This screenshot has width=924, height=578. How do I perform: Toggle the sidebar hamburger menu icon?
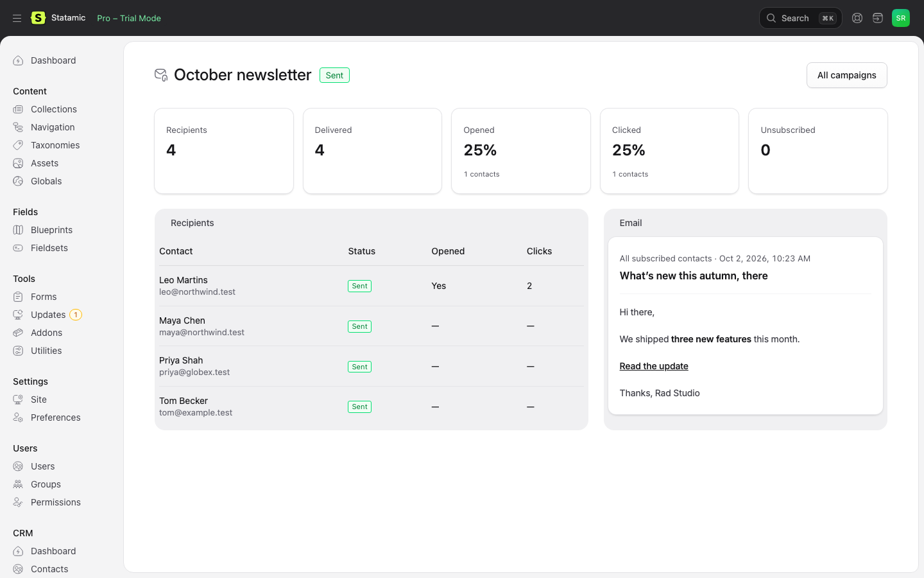pyautogui.click(x=17, y=18)
